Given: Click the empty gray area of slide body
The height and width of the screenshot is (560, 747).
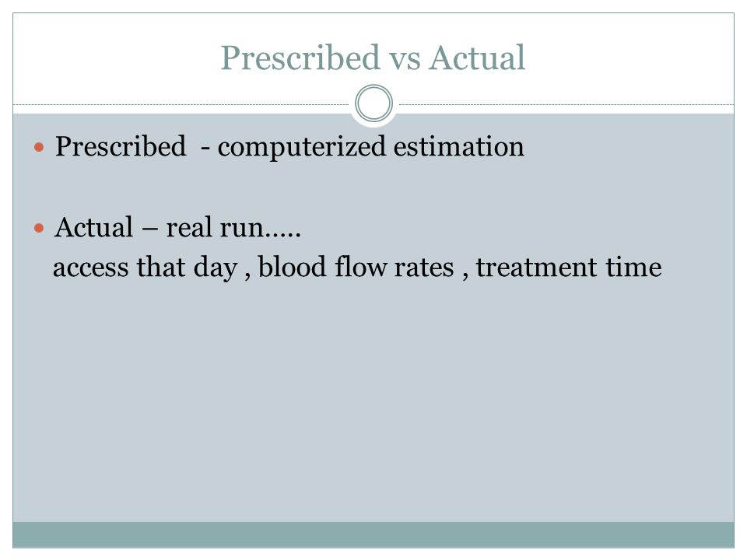Looking at the screenshot, I should coord(373,400).
